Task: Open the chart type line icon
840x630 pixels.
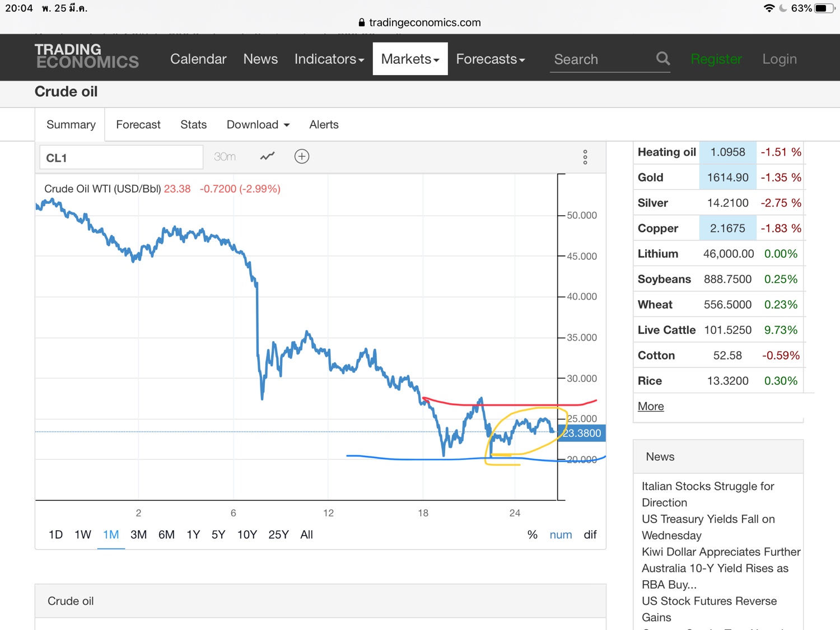Action: coord(267,157)
